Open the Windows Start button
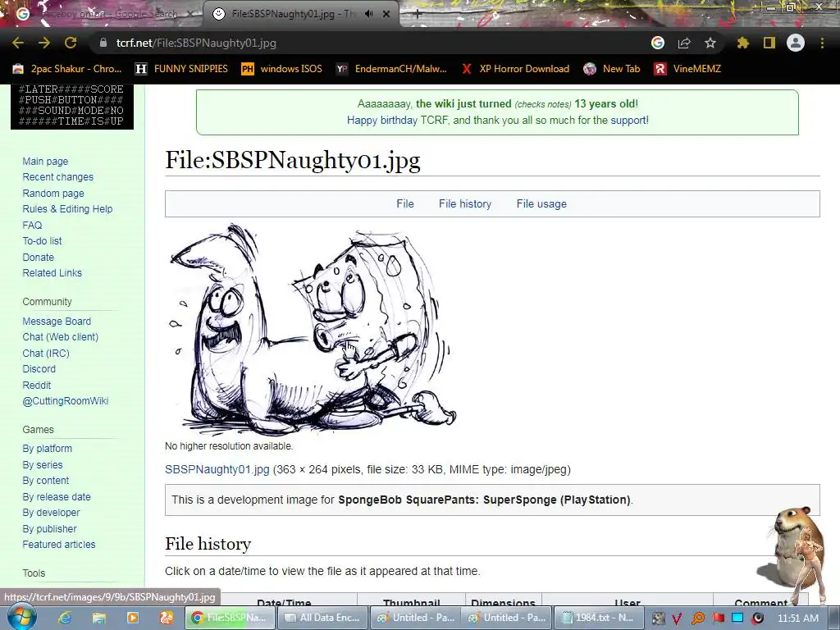Viewport: 840px width, 630px height. coord(21,617)
